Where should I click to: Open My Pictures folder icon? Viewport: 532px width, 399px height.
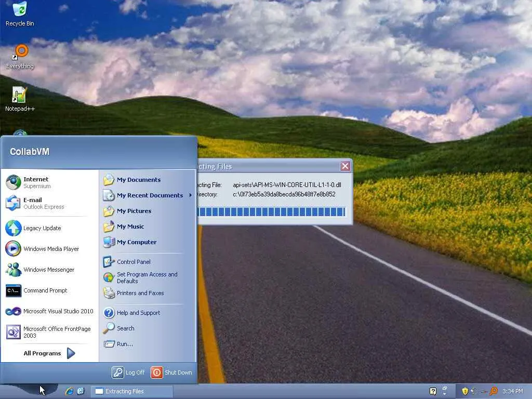[x=109, y=211]
